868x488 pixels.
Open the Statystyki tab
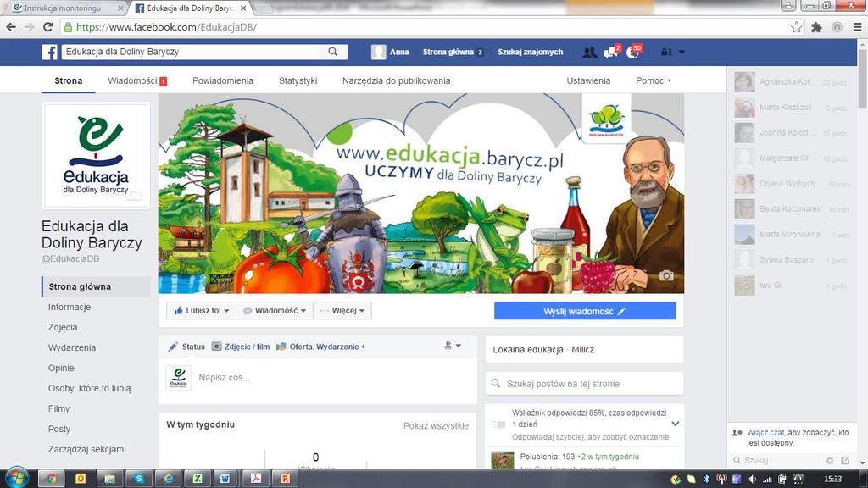(x=298, y=80)
